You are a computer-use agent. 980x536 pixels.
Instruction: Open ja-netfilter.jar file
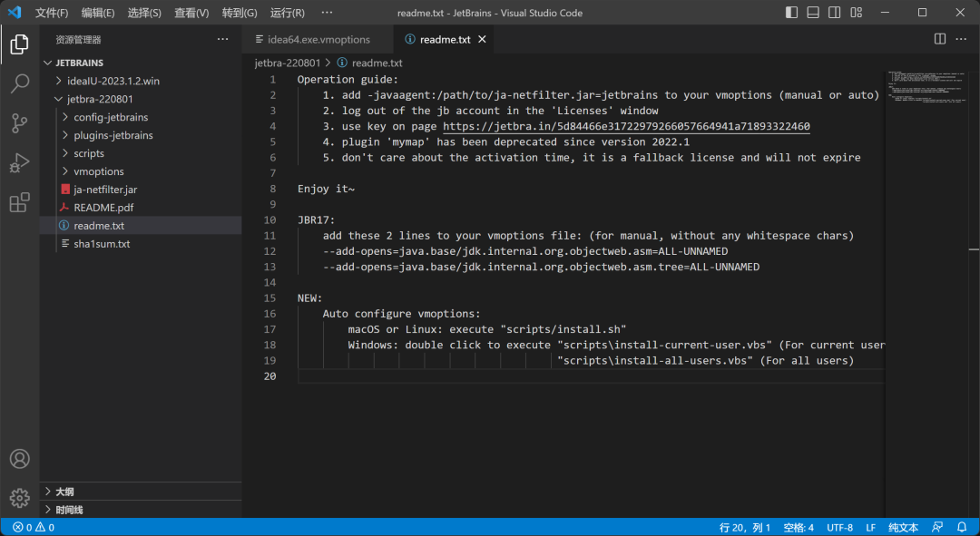point(141,190)
